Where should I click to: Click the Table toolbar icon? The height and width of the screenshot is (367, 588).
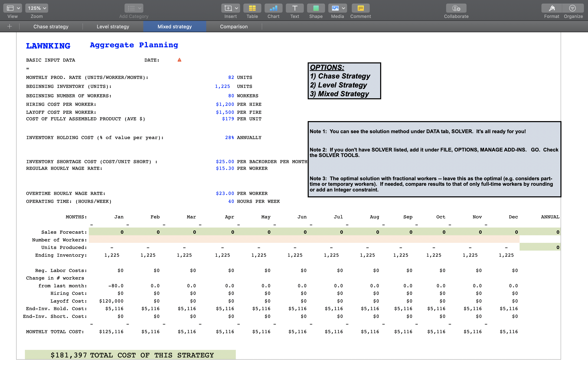[252, 8]
